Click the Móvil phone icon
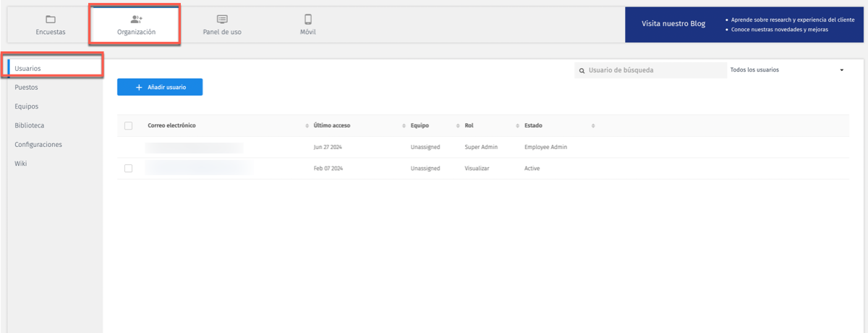The width and height of the screenshot is (868, 333). [x=307, y=20]
